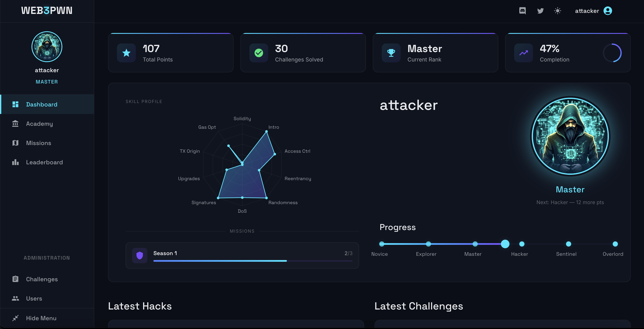Click the Hacker milestone on the Progress track
Viewport: 644px width, 329px height.
tap(521, 244)
